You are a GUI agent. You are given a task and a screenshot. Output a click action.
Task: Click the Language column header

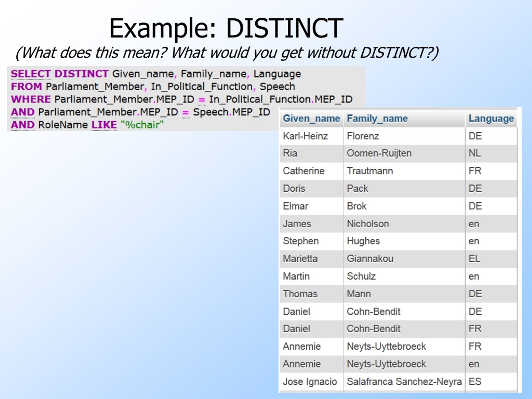click(491, 119)
